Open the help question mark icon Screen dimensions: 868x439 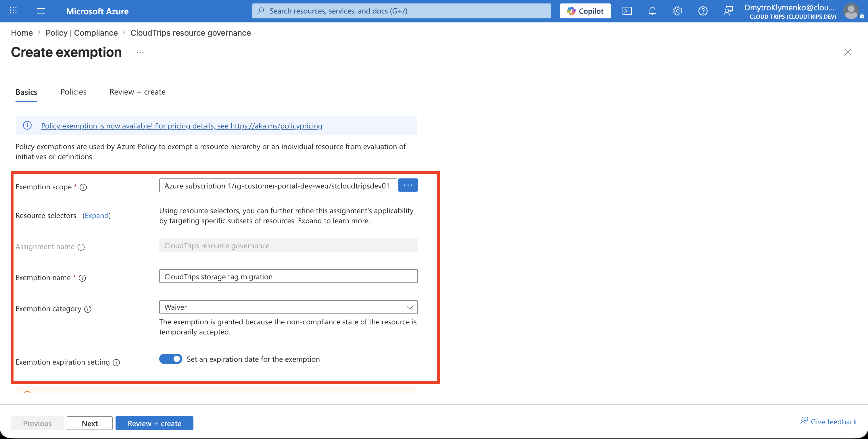pyautogui.click(x=703, y=11)
